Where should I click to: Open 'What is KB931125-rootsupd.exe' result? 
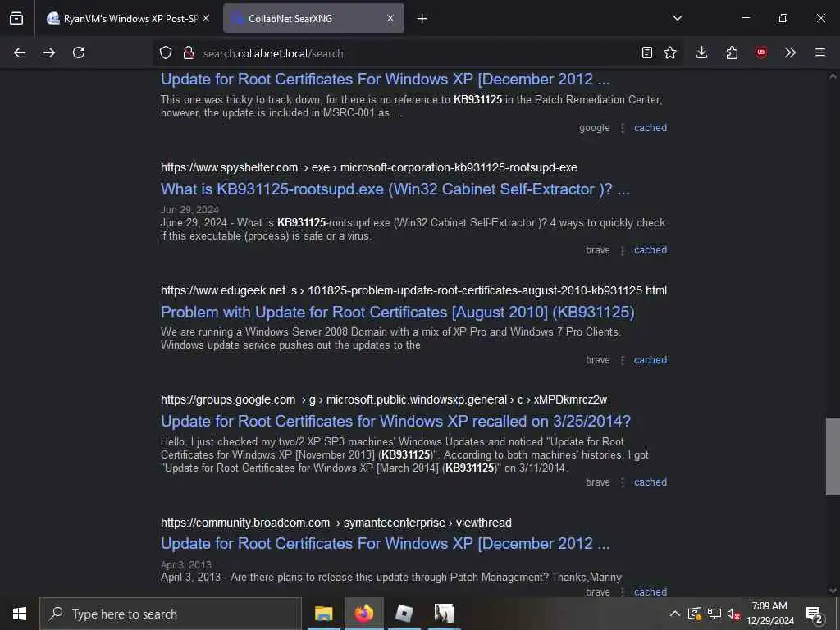pyautogui.click(x=395, y=189)
